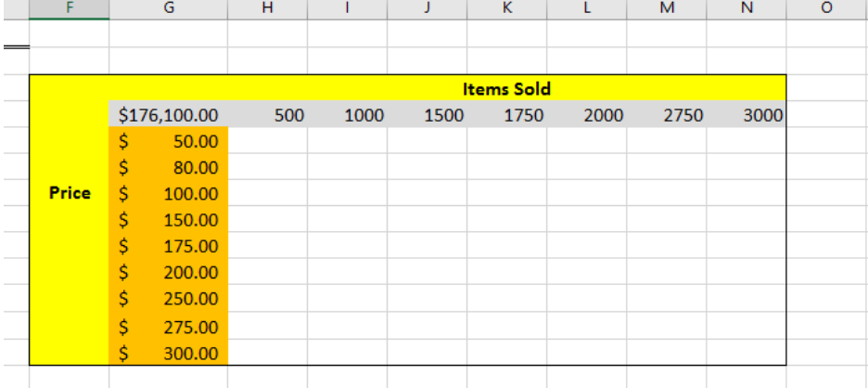868x388 pixels.
Task: Select the $250.00 price cell
Action: (x=168, y=299)
